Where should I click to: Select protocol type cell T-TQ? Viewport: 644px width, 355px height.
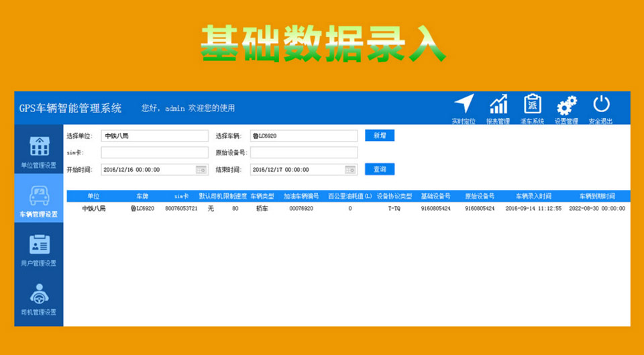pyautogui.click(x=394, y=209)
